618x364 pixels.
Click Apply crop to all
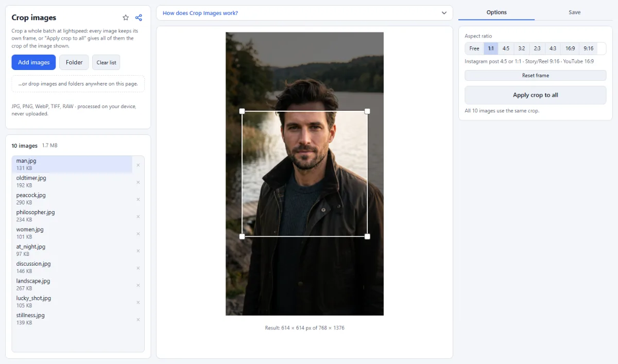pyautogui.click(x=536, y=95)
